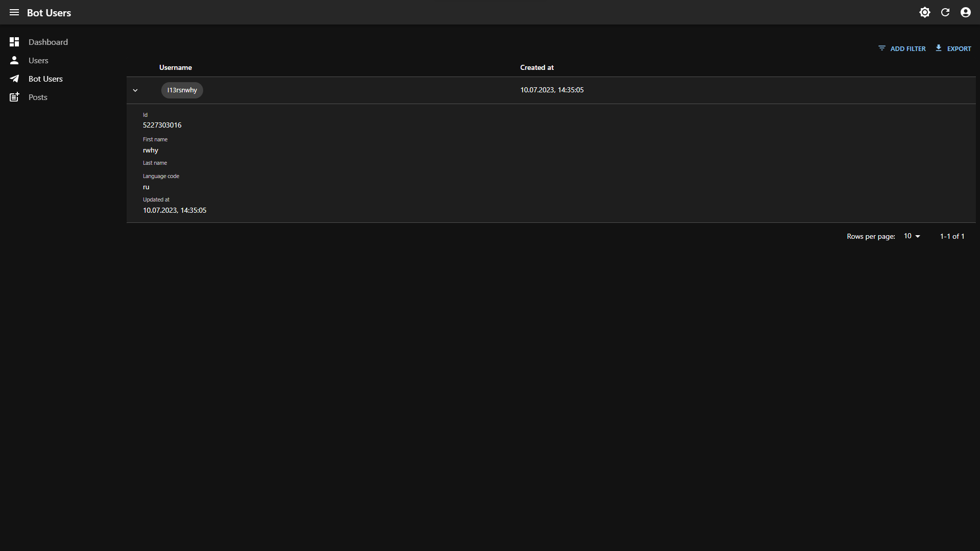Click the Rows per page dropdown arrow
Image resolution: width=980 pixels, height=551 pixels.
pyautogui.click(x=918, y=236)
